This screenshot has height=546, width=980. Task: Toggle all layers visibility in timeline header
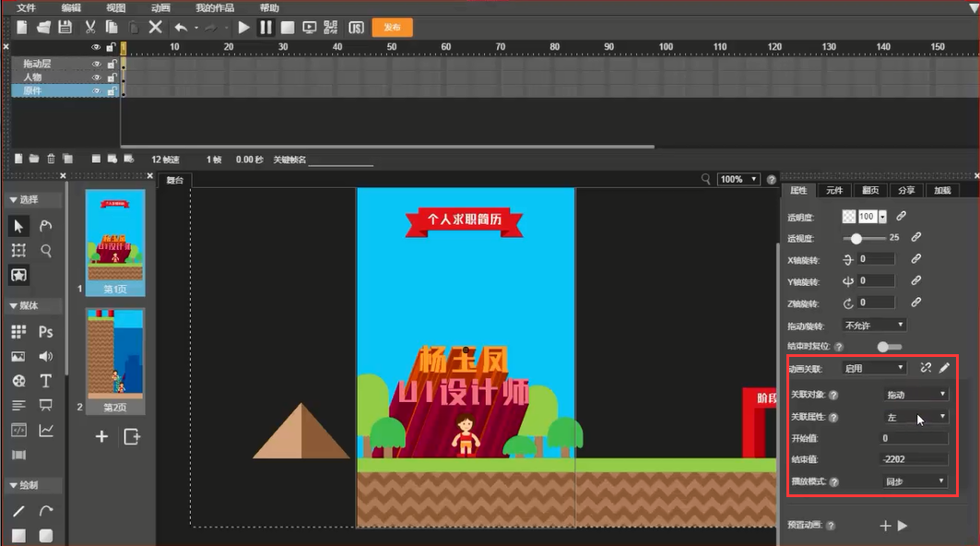pyautogui.click(x=96, y=47)
